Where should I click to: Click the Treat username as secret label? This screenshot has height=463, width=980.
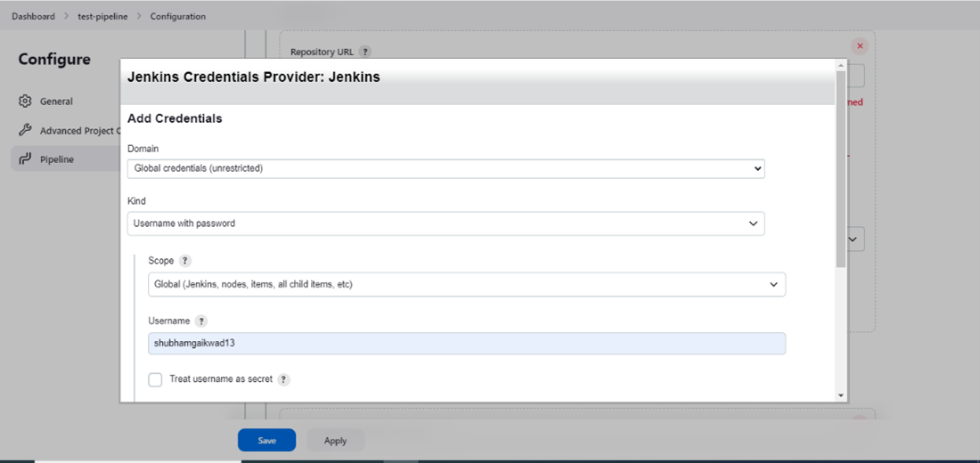[221, 378]
